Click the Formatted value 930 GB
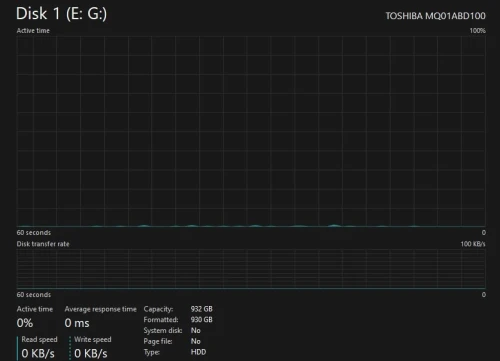 [202, 320]
